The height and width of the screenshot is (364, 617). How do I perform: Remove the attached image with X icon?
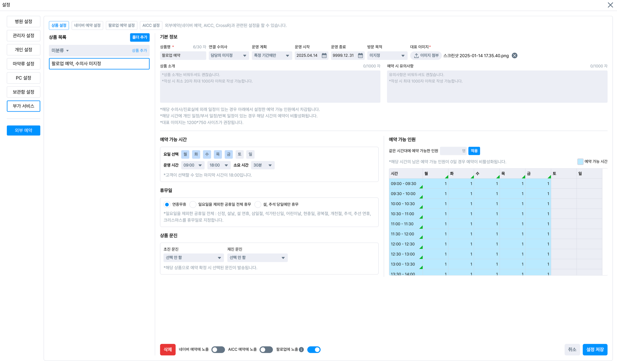point(515,56)
